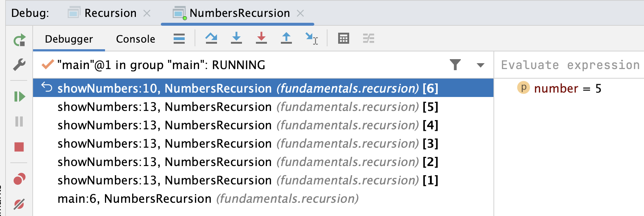This screenshot has height=216, width=644.
Task: Resume program execution
Action: (19, 97)
